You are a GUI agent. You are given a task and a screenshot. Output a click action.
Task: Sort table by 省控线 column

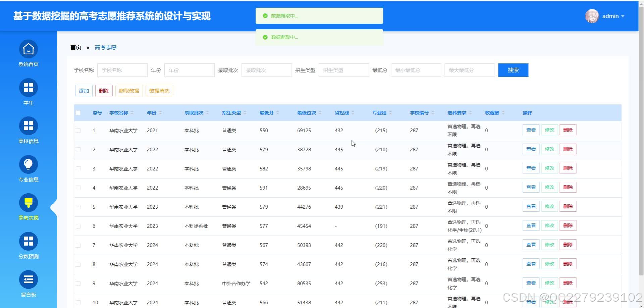coord(353,113)
